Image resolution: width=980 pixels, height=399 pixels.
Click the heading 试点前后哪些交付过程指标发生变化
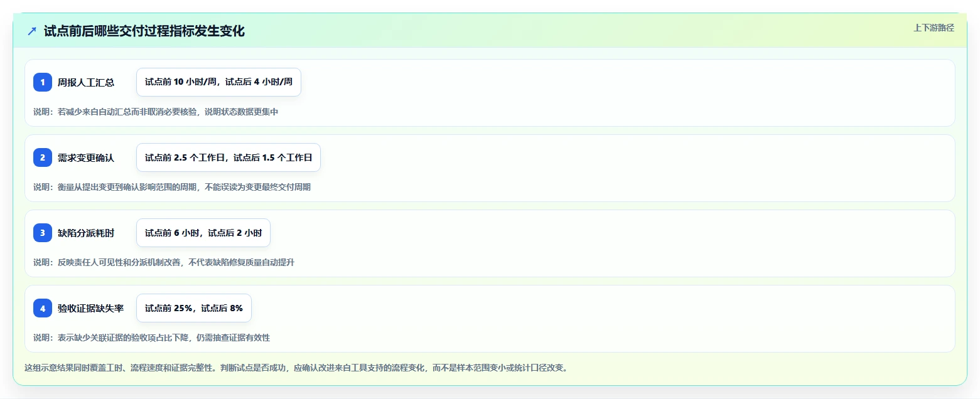pos(144,31)
